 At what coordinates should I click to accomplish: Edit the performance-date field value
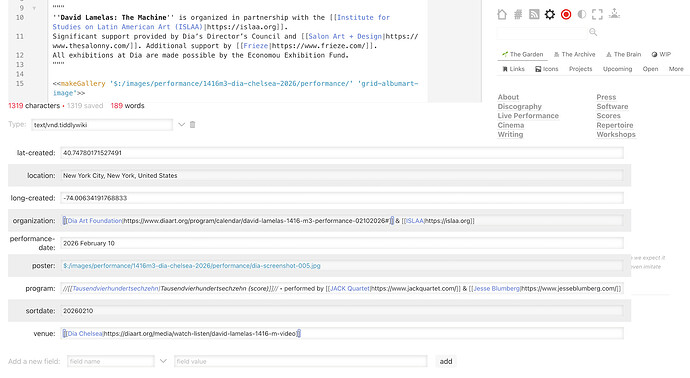(x=342, y=243)
